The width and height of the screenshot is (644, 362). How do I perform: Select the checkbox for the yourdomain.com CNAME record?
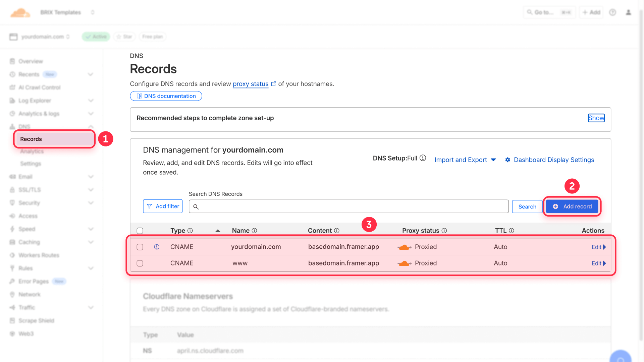pos(140,247)
